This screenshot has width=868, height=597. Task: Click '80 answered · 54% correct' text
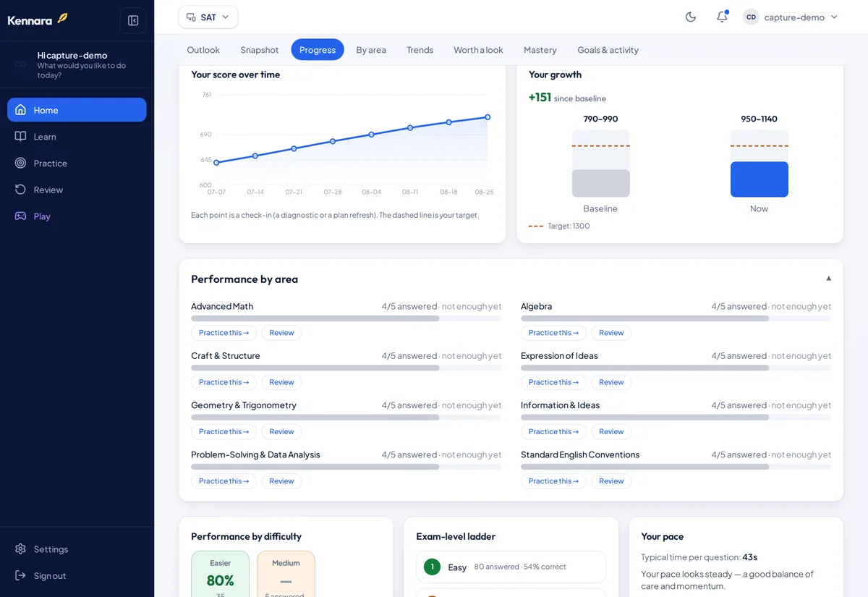click(520, 567)
